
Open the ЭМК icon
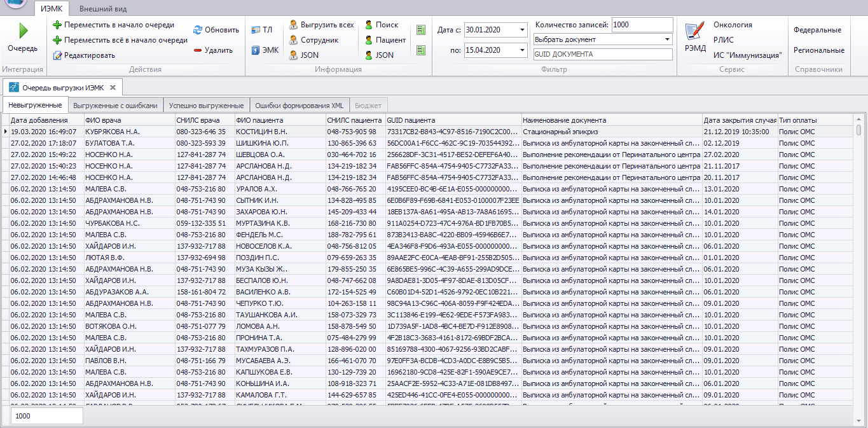pyautogui.click(x=256, y=50)
